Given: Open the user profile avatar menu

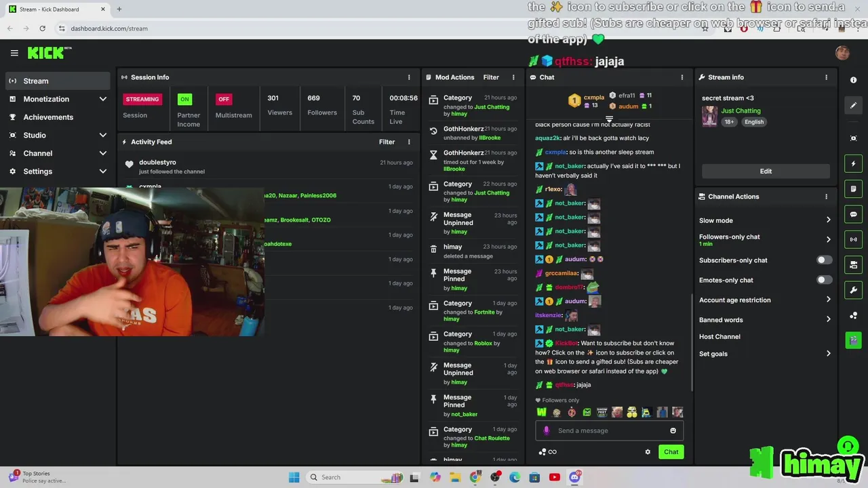Looking at the screenshot, I should (842, 53).
